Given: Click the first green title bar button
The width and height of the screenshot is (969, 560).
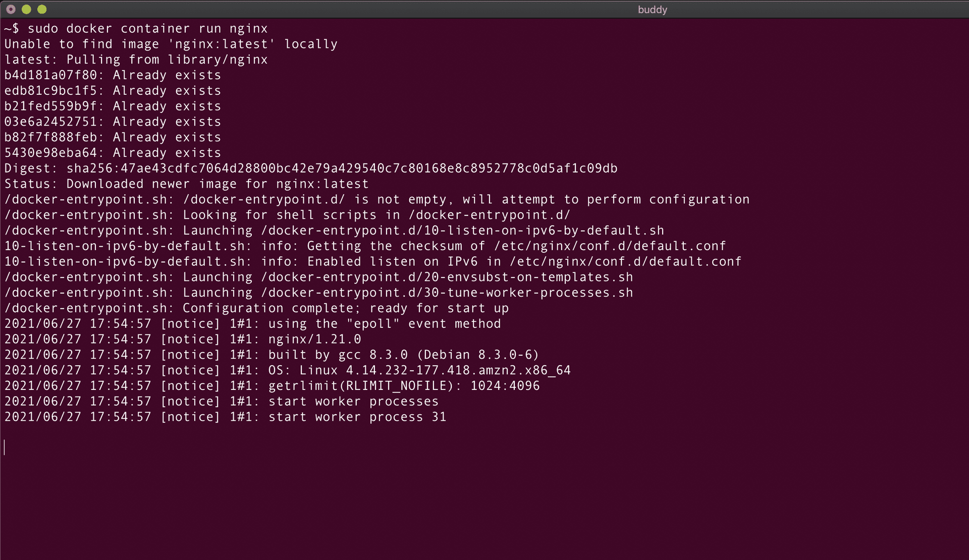Looking at the screenshot, I should tap(26, 9).
